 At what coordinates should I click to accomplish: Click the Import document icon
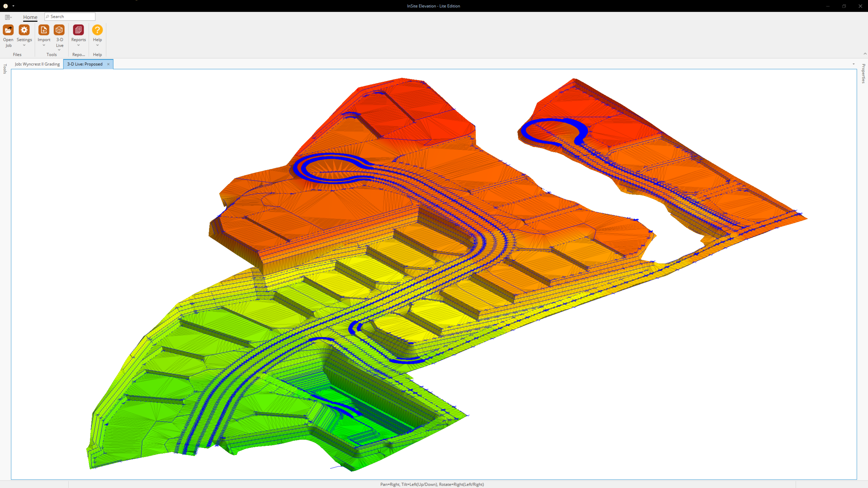[44, 30]
